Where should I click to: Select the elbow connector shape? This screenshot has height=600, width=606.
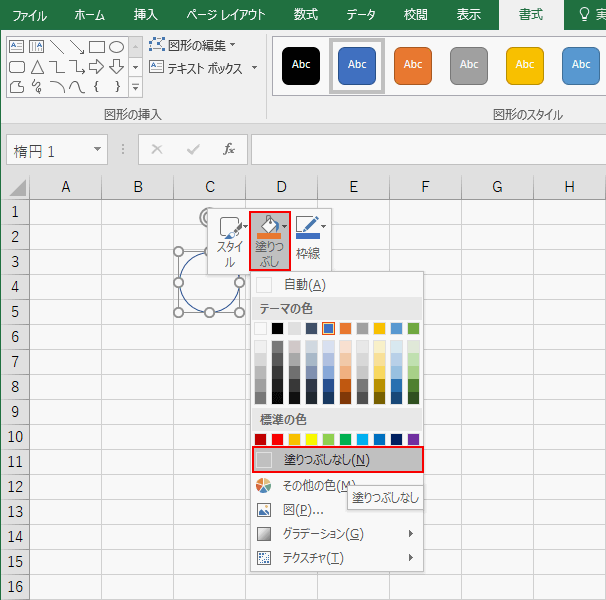point(57,67)
